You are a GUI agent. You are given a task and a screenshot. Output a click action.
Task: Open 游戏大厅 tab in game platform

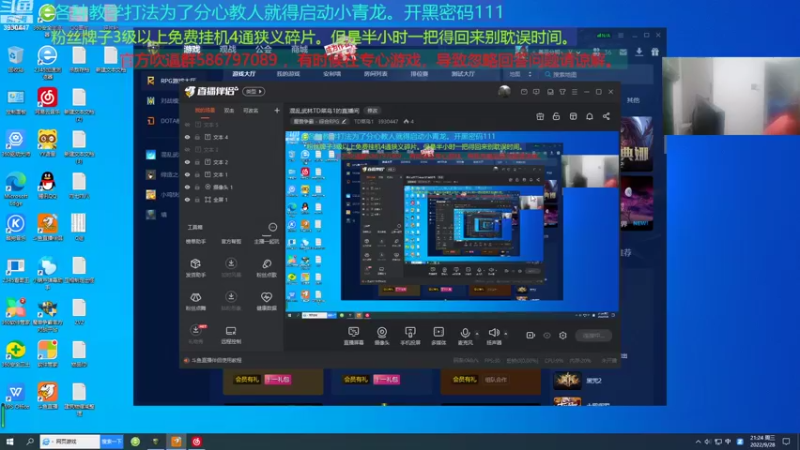(x=244, y=74)
